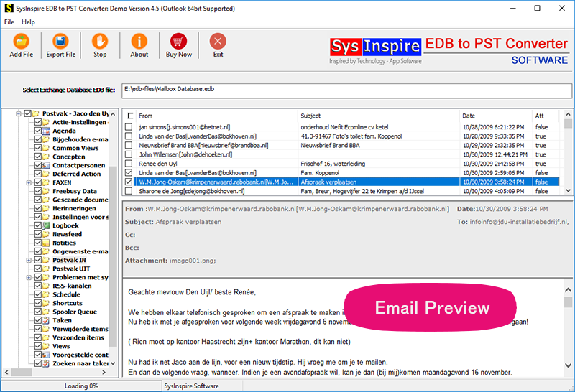575x392 pixels.
Task: Expand the Postvak IN folder node
Action: 29,260
